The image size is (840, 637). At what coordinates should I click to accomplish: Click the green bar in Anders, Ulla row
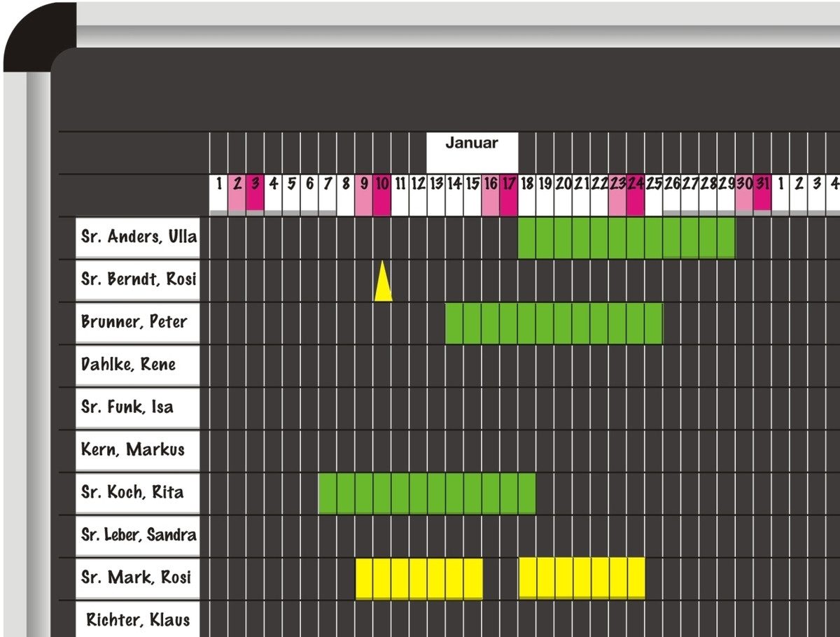tap(626, 238)
